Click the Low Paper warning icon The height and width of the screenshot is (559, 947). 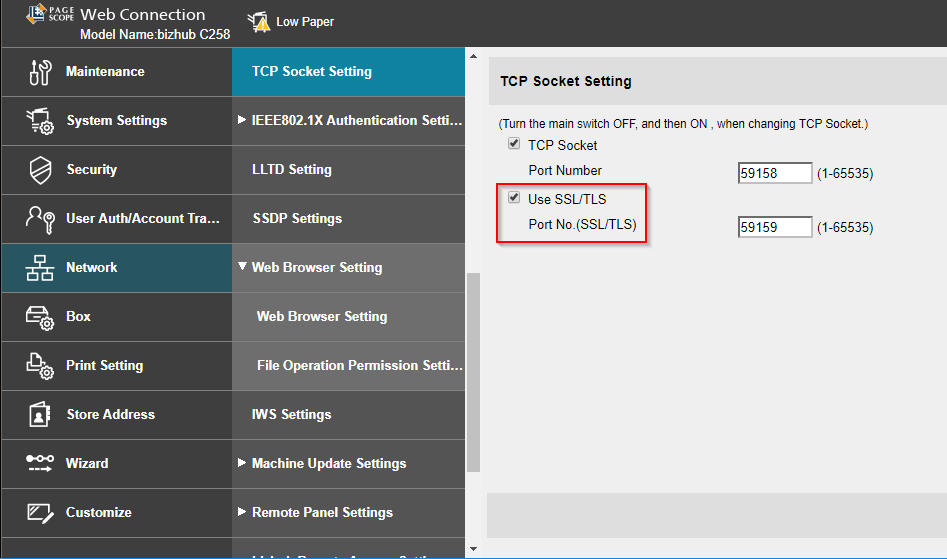click(258, 22)
